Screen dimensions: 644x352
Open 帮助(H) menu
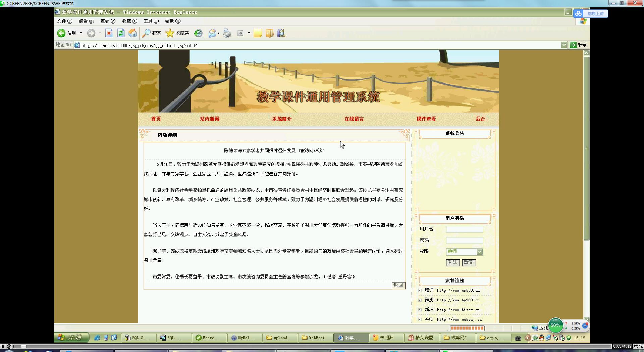tap(173, 21)
